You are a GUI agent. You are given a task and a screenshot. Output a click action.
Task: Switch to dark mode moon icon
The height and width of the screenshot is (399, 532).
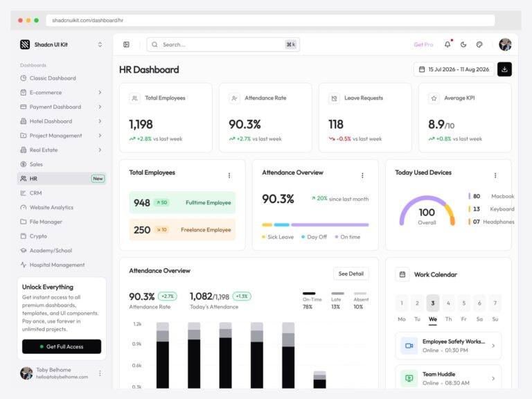[x=463, y=44]
